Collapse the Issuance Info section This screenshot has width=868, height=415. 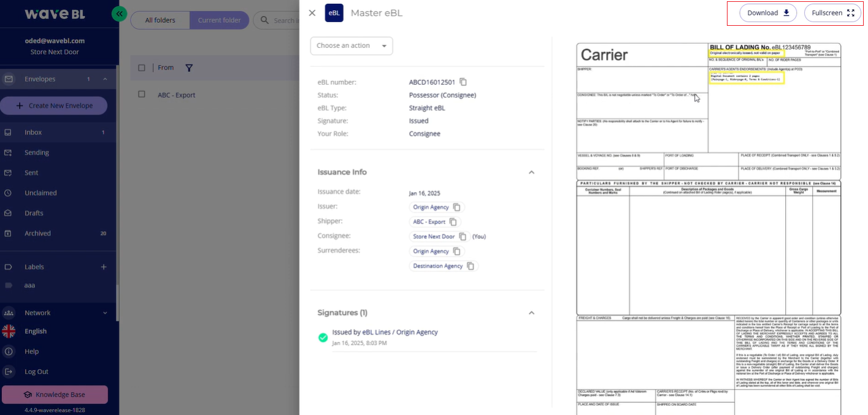pos(531,173)
